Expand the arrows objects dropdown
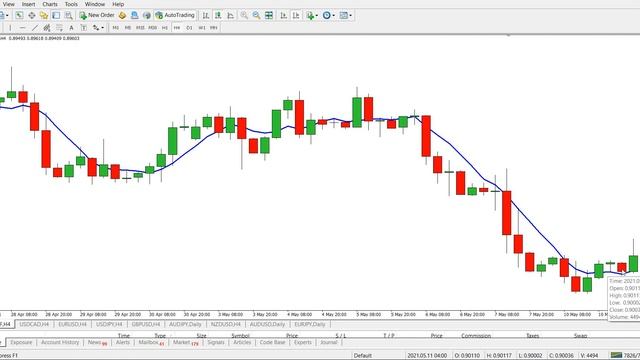 (102, 28)
